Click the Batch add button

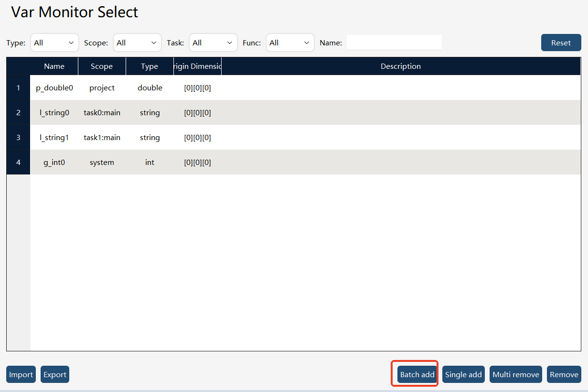[417, 374]
